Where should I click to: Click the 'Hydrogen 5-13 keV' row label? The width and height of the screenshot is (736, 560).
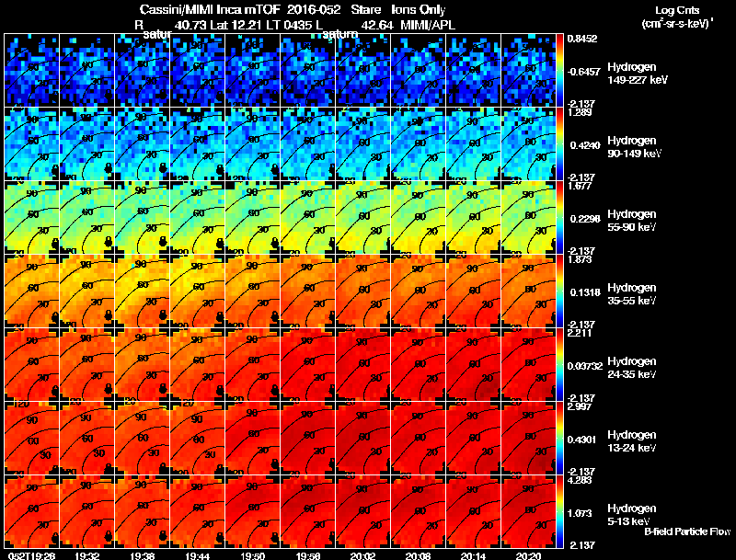[x=632, y=515]
